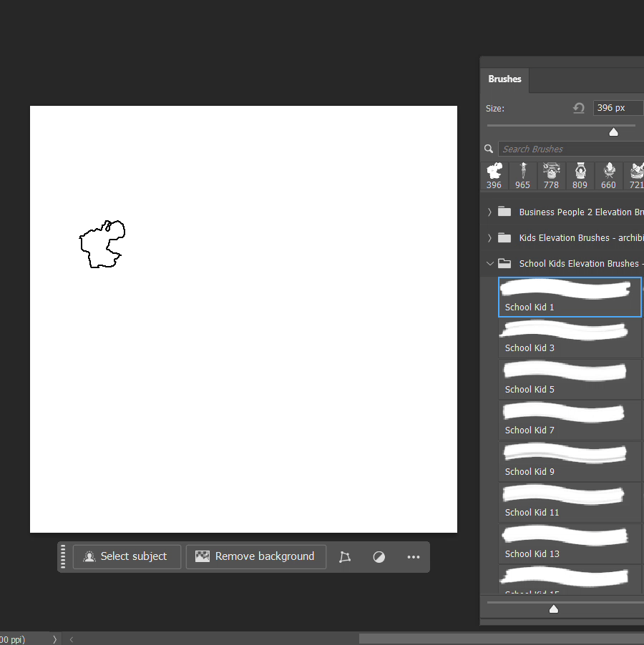Viewport: 644px width, 645px height.
Task: Click the Select subject button
Action: [x=126, y=556]
